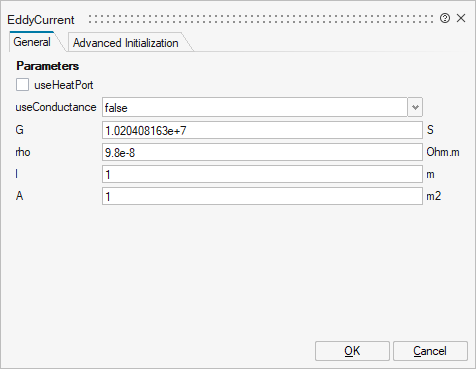This screenshot has width=476, height=369.
Task: Click the Ohm.m unit label
Action: pos(443,152)
